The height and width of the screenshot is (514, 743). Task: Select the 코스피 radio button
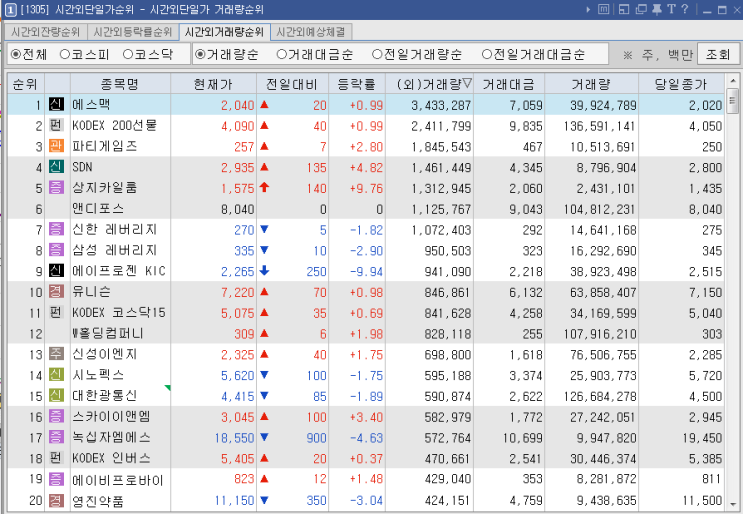(x=65, y=54)
